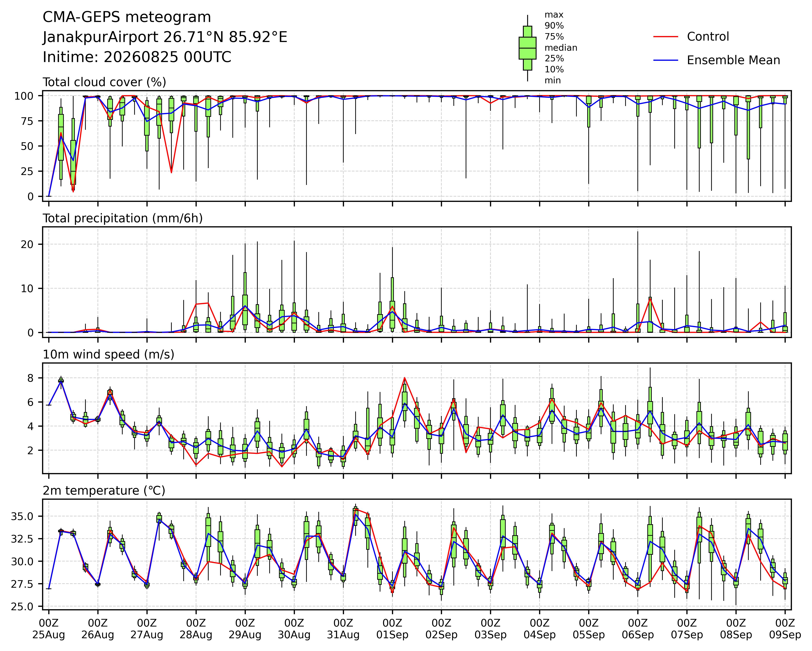The image size is (812, 651).
Task: Click the 00Z 05Sep axis tick label
Action: [x=589, y=629]
